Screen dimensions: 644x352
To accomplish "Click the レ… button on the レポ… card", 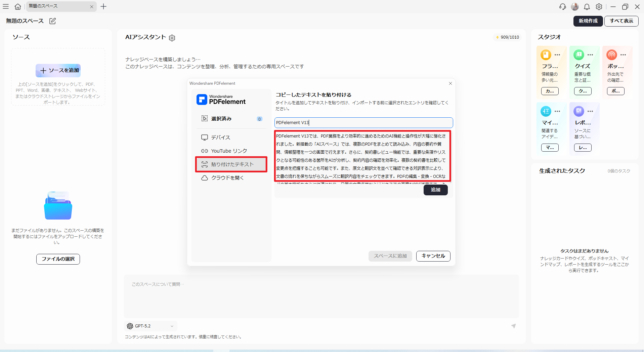I will 583,148.
